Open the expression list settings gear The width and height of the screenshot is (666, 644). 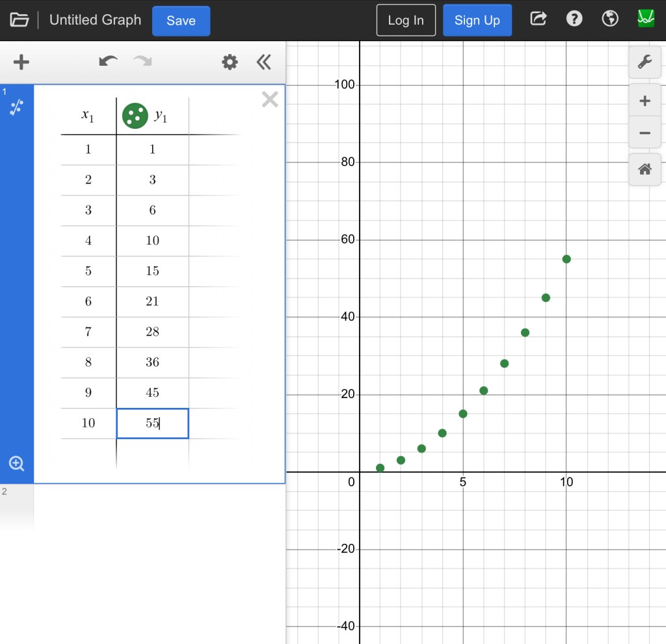pos(230,62)
